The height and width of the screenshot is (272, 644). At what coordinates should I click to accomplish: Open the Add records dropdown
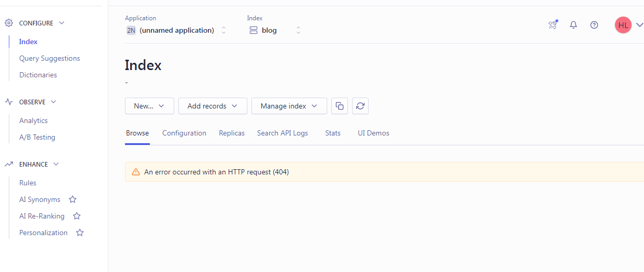pyautogui.click(x=213, y=106)
